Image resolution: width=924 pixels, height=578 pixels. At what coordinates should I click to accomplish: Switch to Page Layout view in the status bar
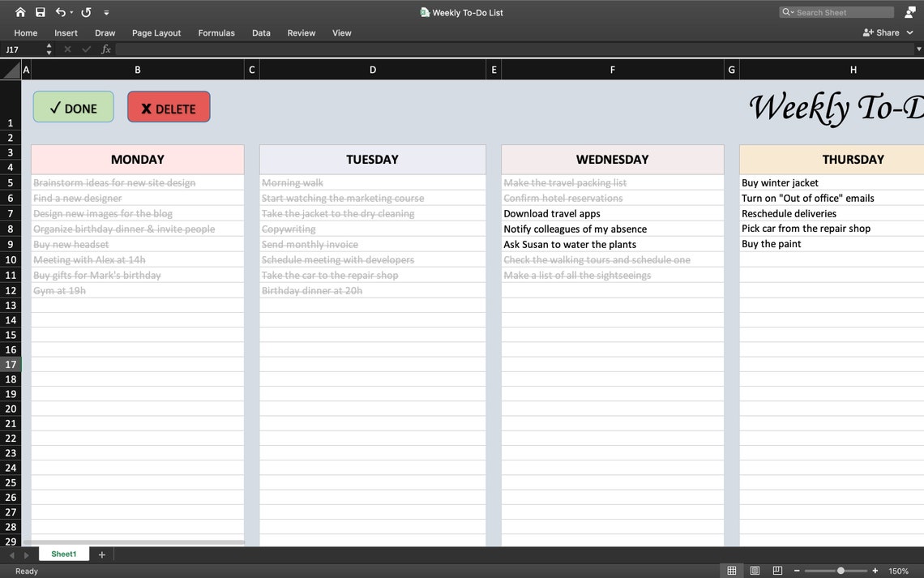[754, 570]
